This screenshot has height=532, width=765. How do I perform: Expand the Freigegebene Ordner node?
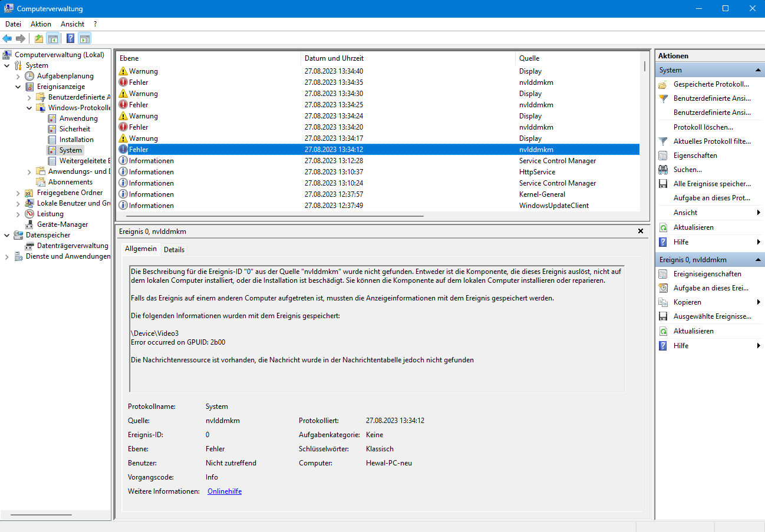(18, 193)
